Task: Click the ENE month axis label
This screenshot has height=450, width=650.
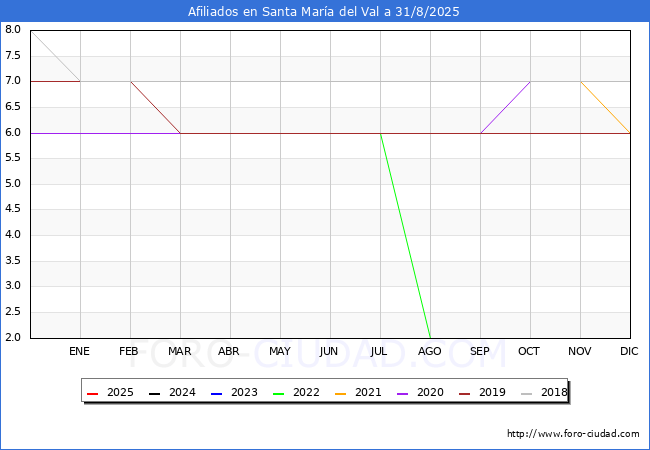Action: tap(80, 351)
